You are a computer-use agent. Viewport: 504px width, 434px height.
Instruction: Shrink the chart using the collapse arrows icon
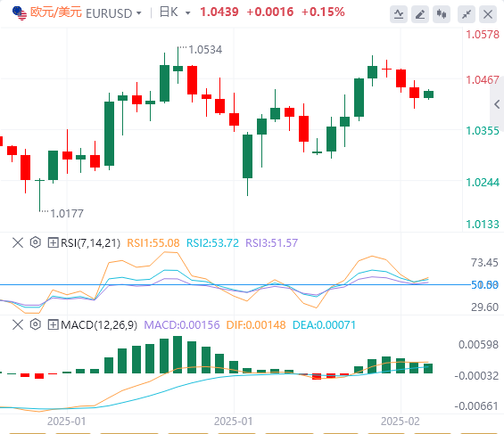[466, 14]
